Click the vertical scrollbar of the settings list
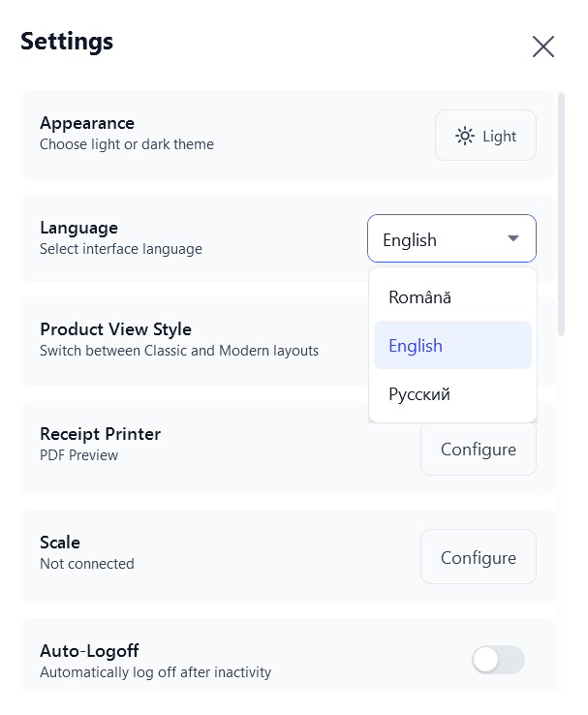588x715 pixels. pos(561,213)
